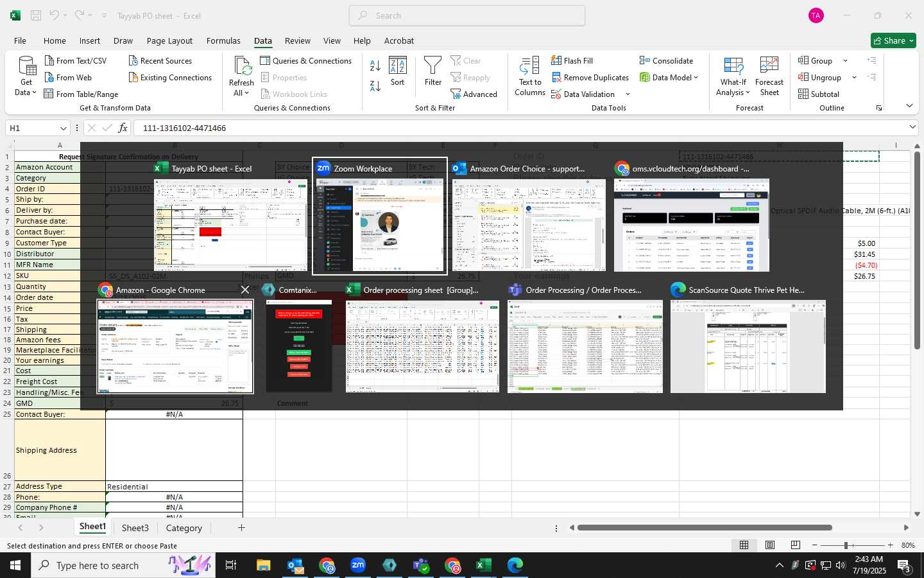Click the Consolidate tool
This screenshot has width=924, height=578.
pos(666,60)
